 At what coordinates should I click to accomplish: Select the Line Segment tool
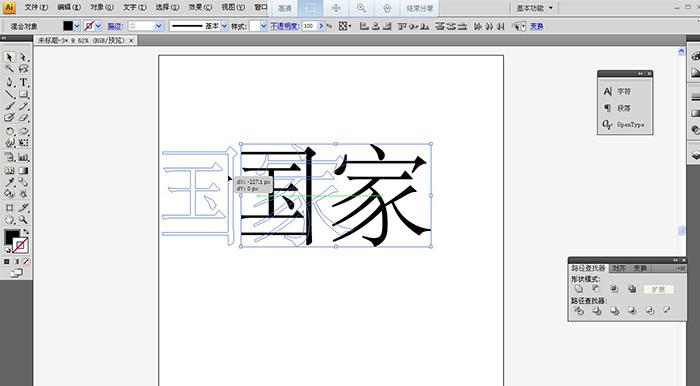pyautogui.click(x=9, y=94)
